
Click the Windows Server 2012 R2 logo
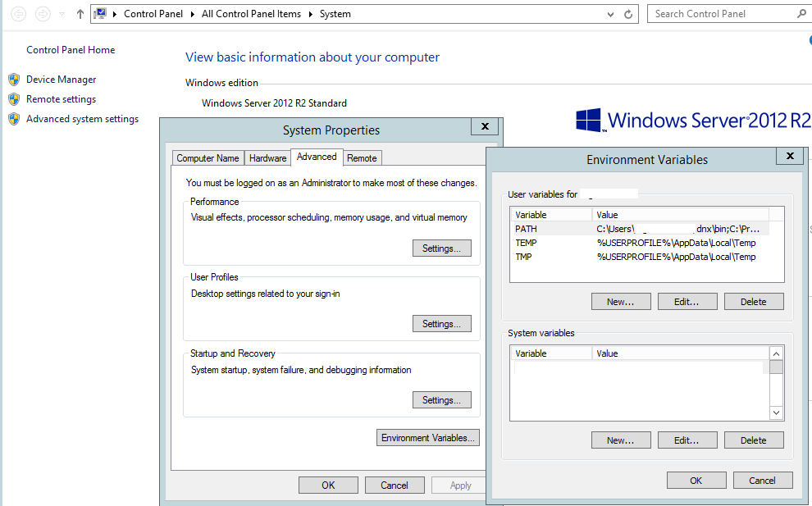(693, 121)
